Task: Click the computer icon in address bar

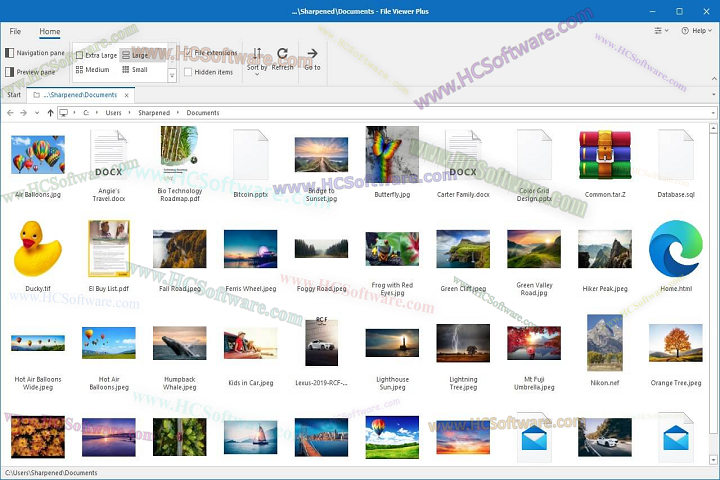Action: click(x=64, y=113)
